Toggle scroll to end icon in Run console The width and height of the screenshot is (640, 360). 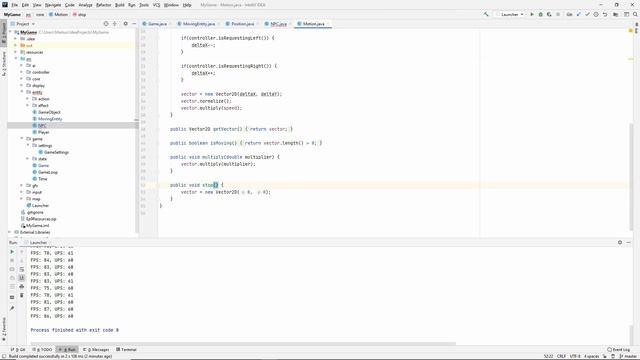coord(22,278)
